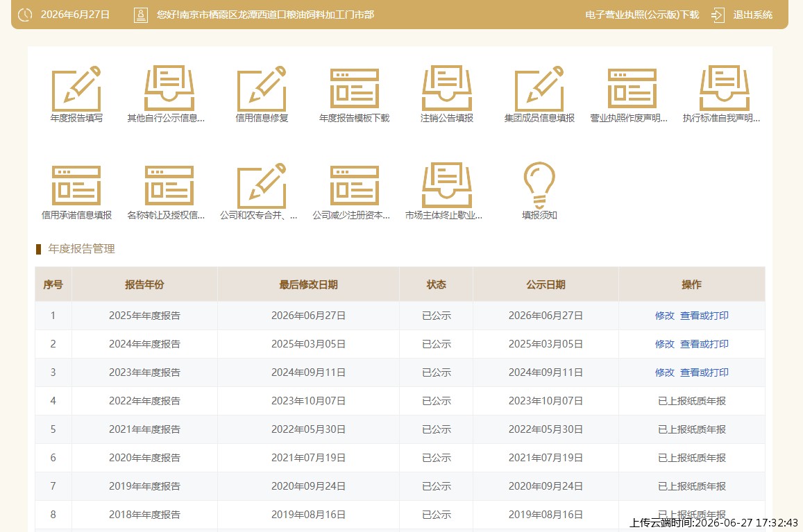Click the 退出系统 exit arrow icon
803x532 pixels.
(718, 15)
